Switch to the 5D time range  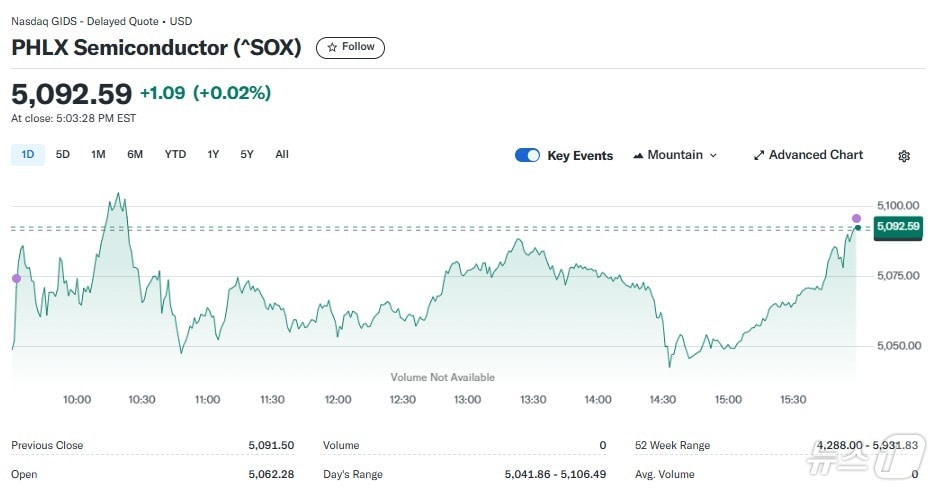point(63,154)
